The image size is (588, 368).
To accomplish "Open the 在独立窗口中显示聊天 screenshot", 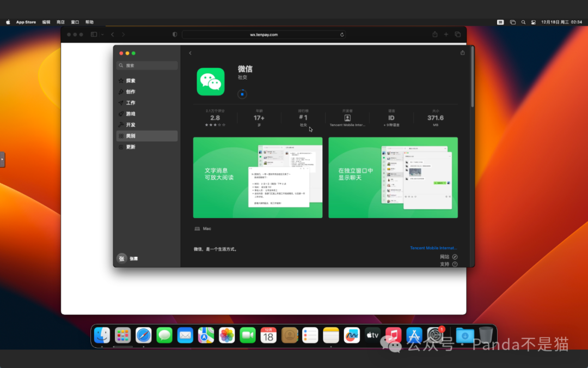I will [393, 178].
